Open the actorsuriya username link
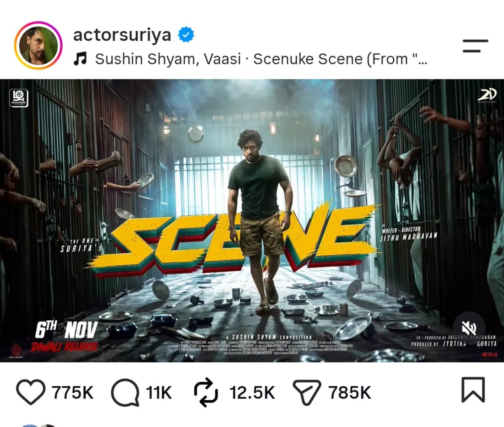Viewport: 504px width, 427px height. point(122,35)
